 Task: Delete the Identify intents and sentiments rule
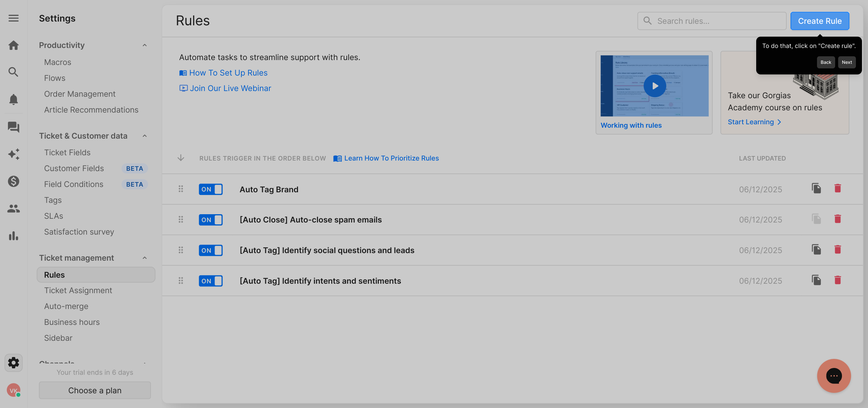837,280
